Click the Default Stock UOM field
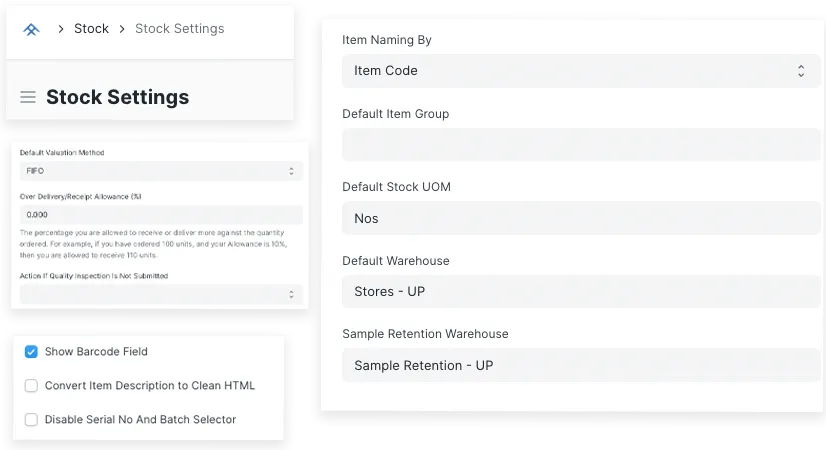 pyautogui.click(x=579, y=218)
